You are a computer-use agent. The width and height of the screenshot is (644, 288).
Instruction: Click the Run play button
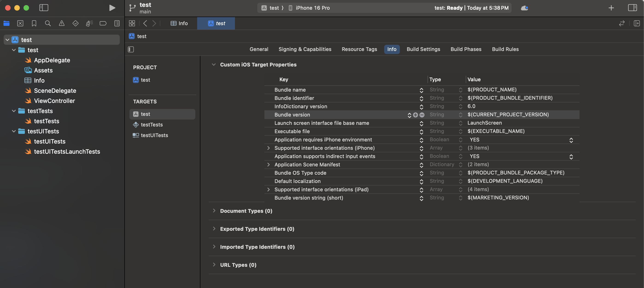point(112,8)
